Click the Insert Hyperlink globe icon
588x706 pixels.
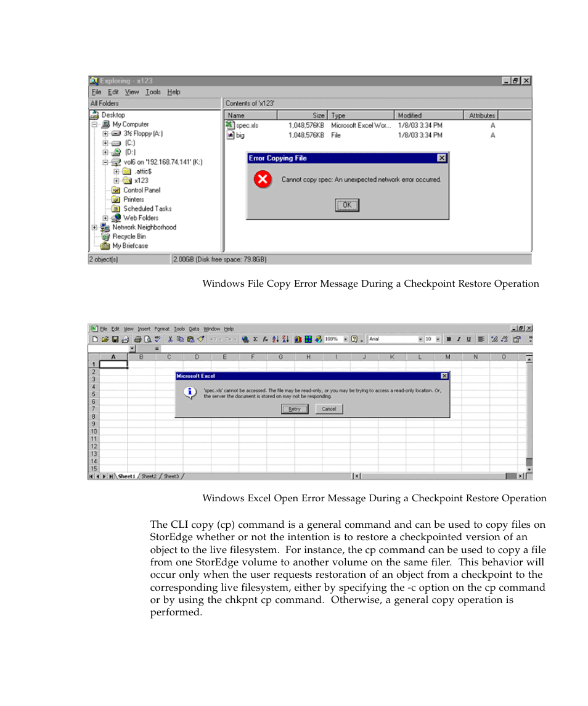[x=245, y=340]
